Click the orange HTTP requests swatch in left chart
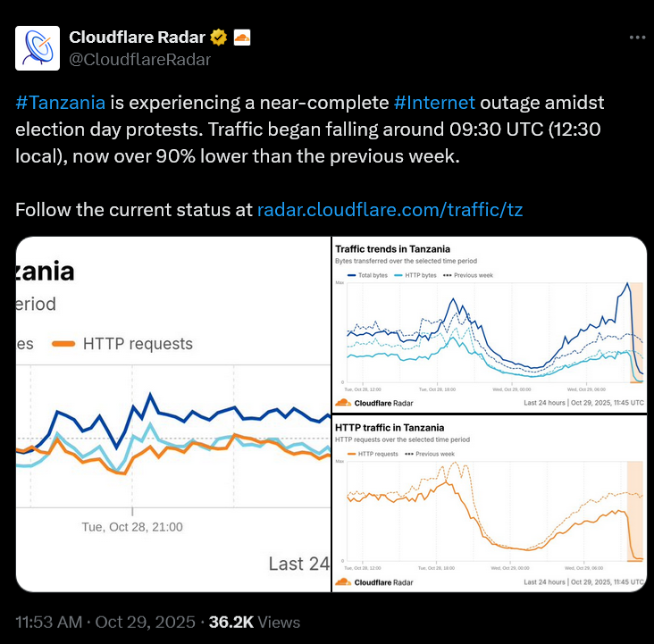Screen dimensions: 654x644 63,344
